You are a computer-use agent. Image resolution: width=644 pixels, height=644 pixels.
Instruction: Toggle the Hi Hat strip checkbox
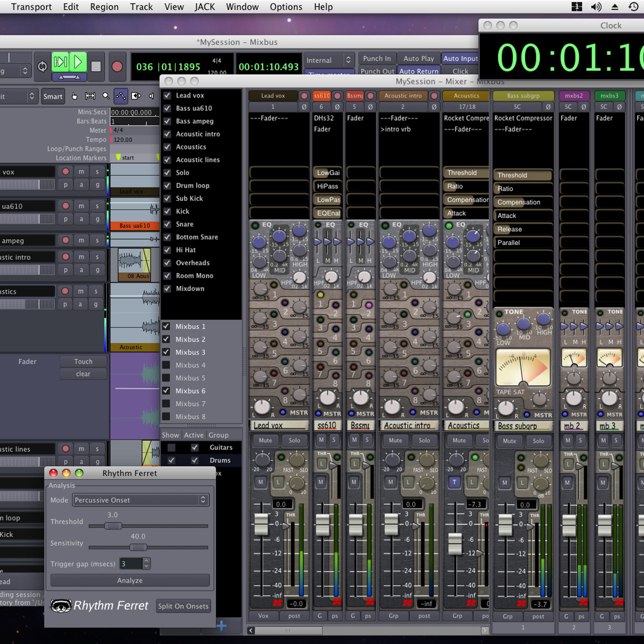coord(167,250)
